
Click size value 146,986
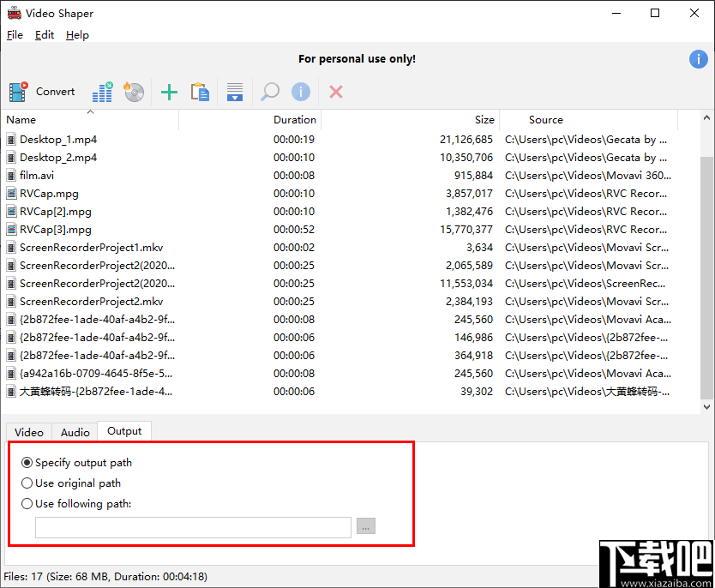tap(473, 338)
